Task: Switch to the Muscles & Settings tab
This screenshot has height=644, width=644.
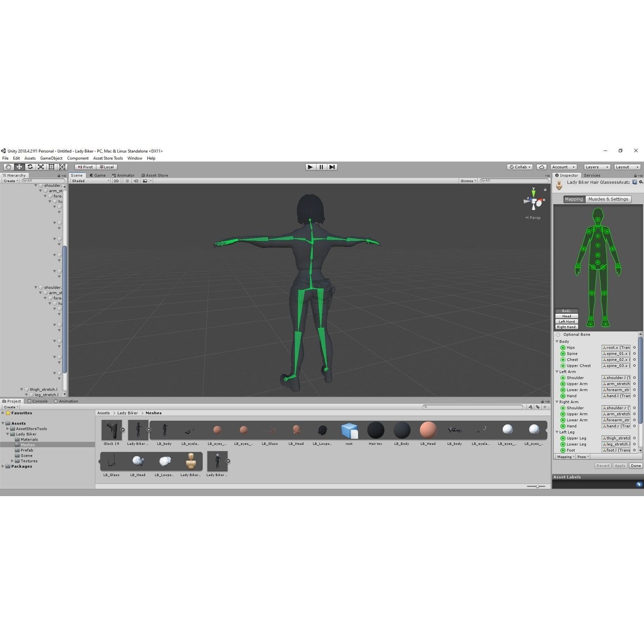Action: [608, 199]
